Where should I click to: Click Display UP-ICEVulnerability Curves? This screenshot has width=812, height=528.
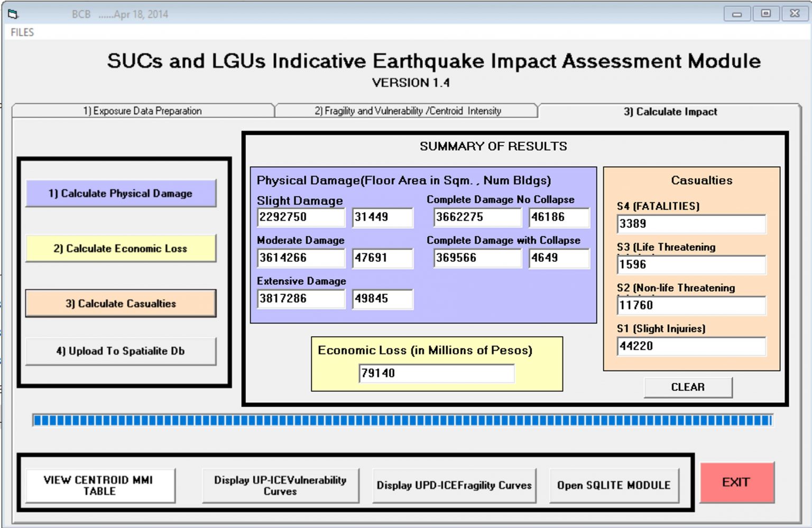(x=280, y=485)
